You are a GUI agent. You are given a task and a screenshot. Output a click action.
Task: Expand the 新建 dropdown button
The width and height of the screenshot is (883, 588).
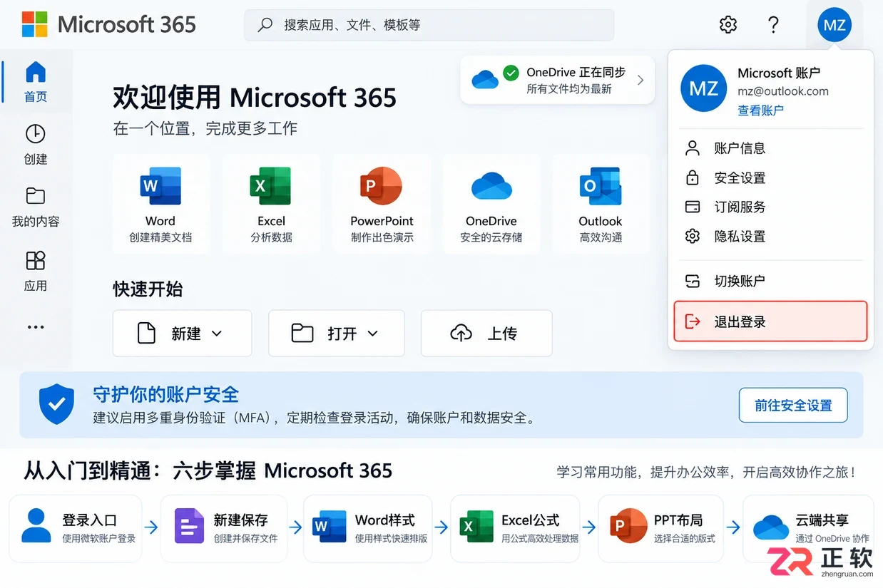click(x=182, y=333)
